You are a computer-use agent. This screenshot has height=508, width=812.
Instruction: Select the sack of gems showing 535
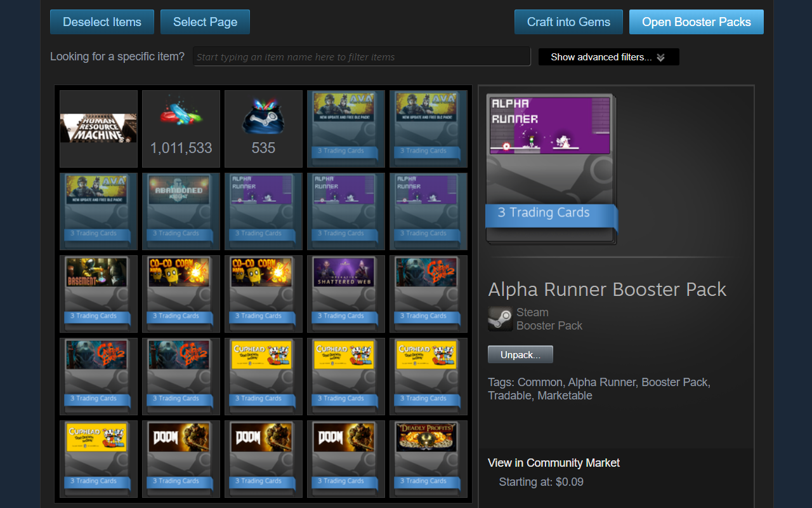[x=263, y=129]
